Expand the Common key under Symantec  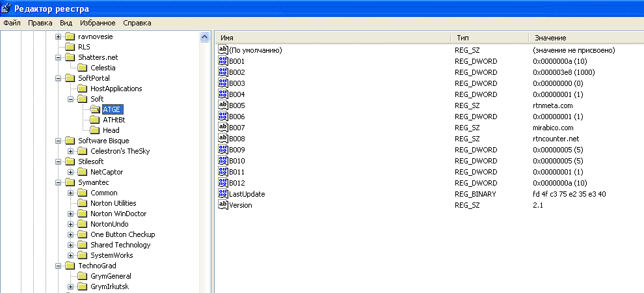(71, 193)
